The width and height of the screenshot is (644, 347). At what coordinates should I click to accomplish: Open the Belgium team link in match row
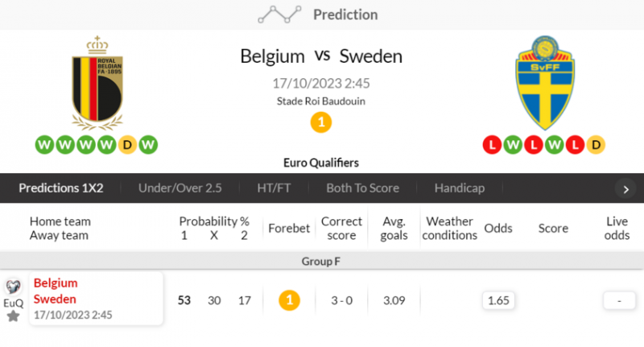pos(56,283)
